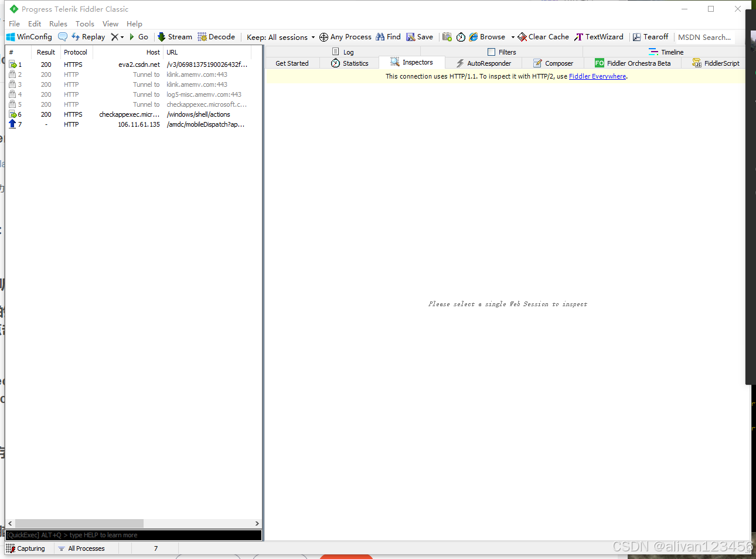756x559 pixels.
Task: Open Find sessions binoculars
Action: pyautogui.click(x=388, y=37)
